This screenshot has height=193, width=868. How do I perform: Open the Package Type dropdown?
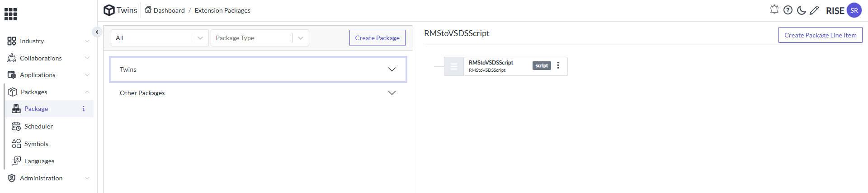point(260,38)
